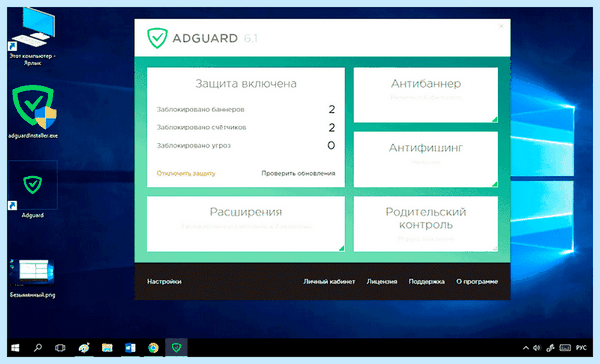Select the Защита включена heading
Viewport: 600px width, 364px height.
click(x=246, y=83)
